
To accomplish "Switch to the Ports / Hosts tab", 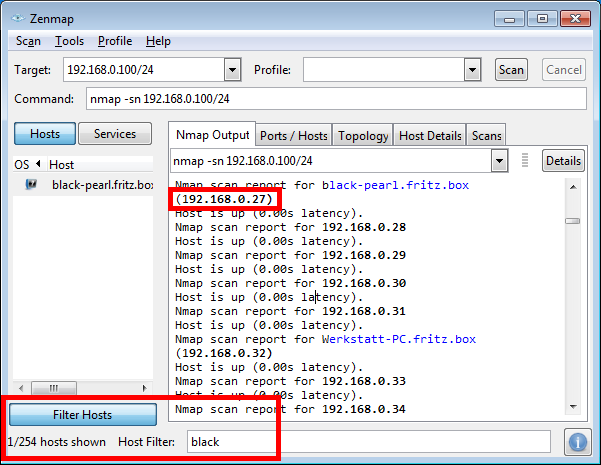I will [294, 136].
